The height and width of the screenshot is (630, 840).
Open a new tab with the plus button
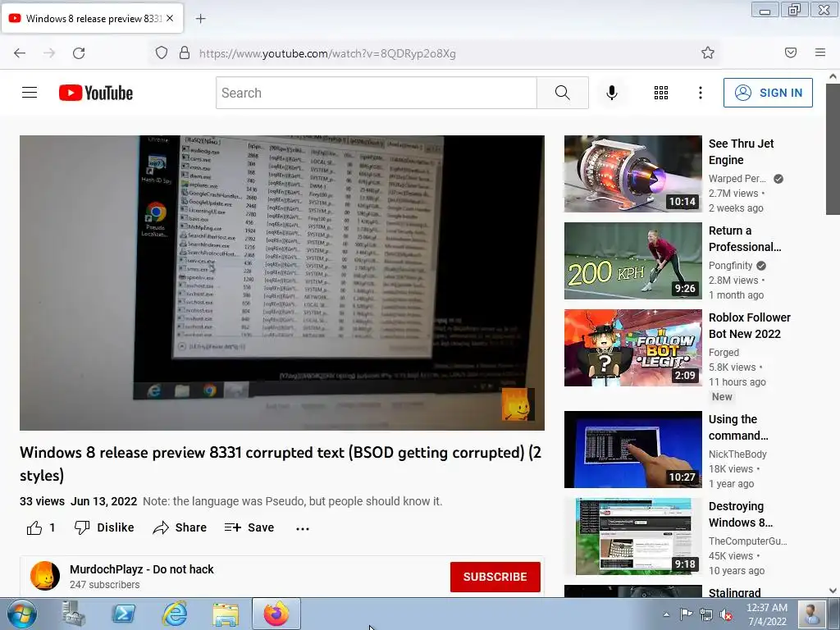(200, 19)
